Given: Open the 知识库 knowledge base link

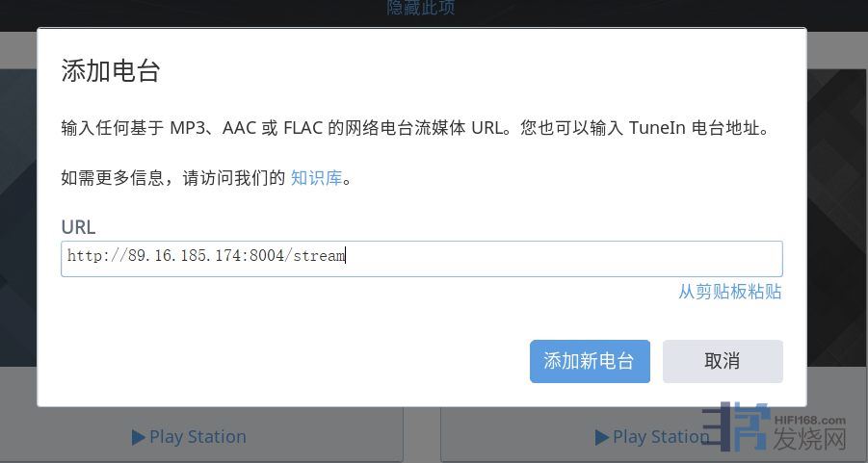Looking at the screenshot, I should pos(316,178).
